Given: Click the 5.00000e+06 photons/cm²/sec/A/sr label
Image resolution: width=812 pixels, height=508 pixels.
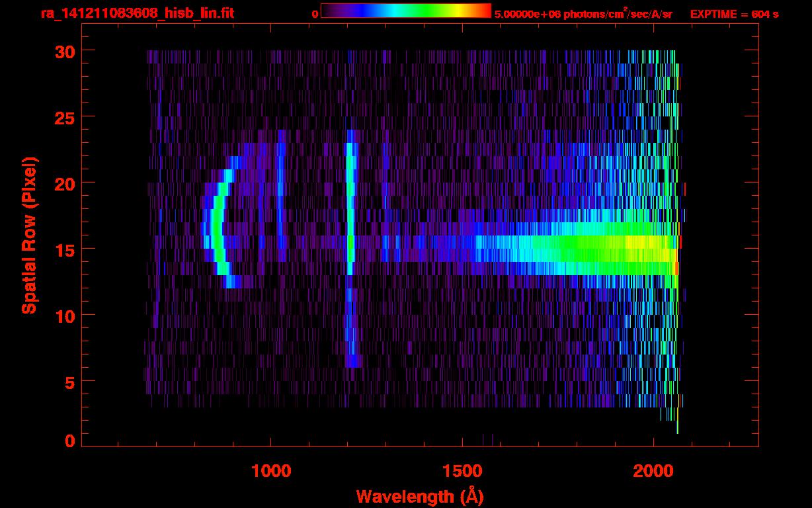Looking at the screenshot, I should point(583,13).
